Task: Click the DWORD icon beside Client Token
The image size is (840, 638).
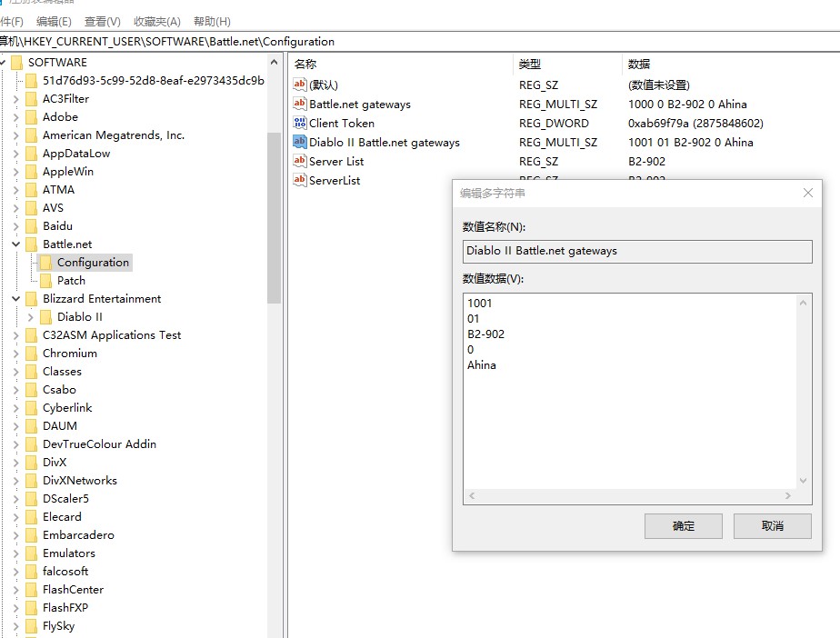Action: tap(299, 123)
